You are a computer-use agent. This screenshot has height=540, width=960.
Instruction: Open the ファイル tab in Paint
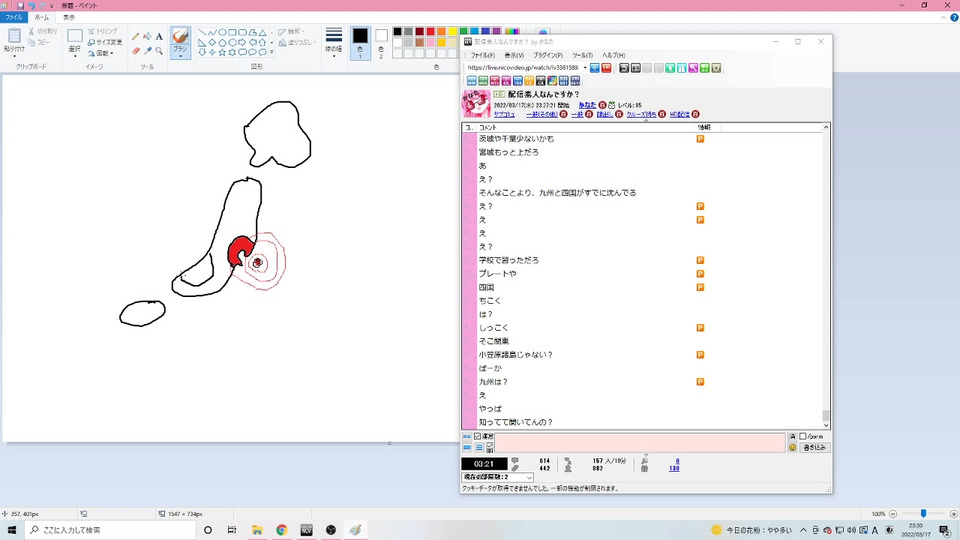pyautogui.click(x=13, y=17)
